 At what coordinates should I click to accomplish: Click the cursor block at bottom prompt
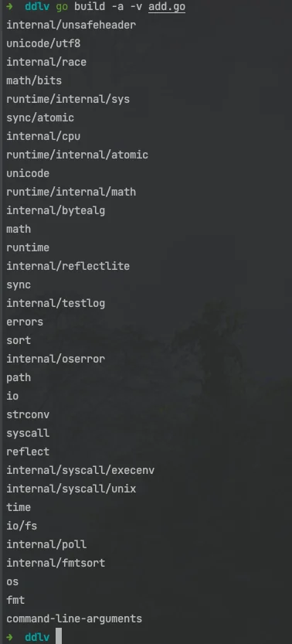59,636
